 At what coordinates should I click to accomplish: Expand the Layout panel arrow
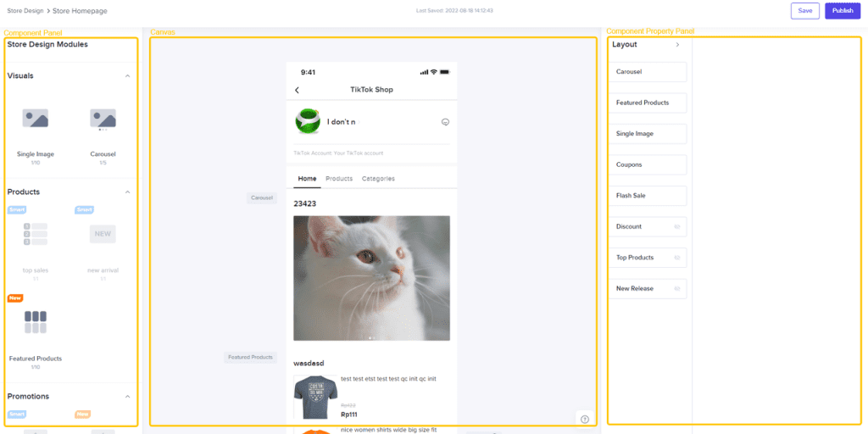[x=677, y=45]
